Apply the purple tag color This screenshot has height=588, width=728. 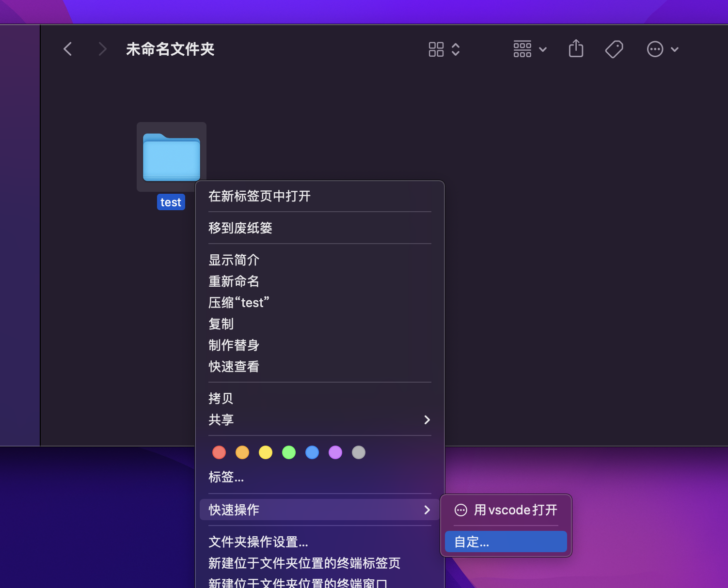click(335, 452)
